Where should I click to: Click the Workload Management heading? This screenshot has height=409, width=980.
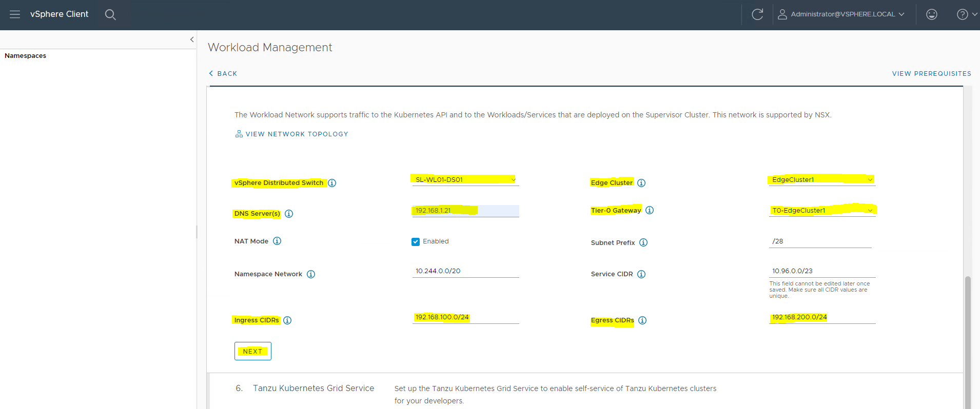[x=270, y=47]
